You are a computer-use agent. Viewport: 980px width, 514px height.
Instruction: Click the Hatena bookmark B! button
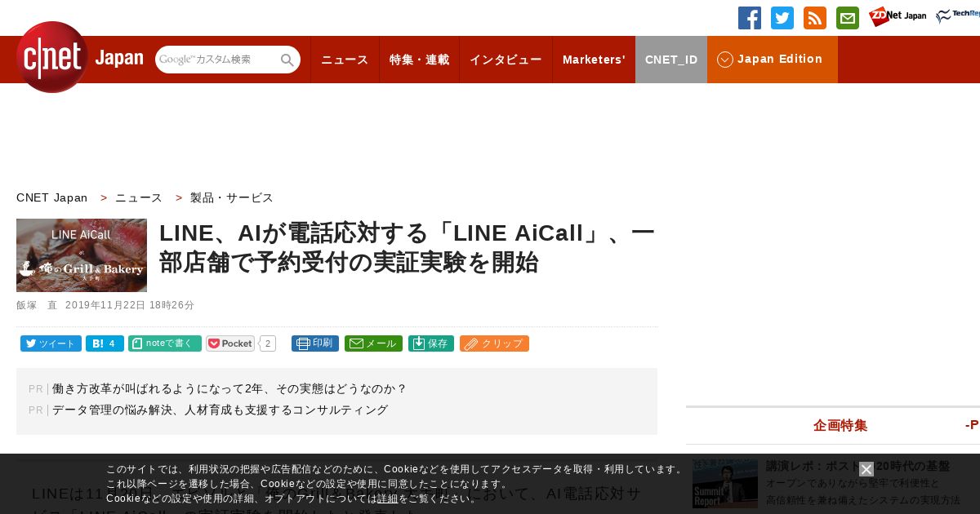point(105,343)
